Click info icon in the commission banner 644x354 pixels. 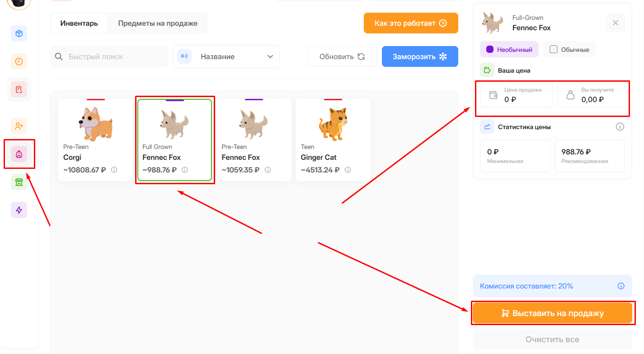[620, 286]
